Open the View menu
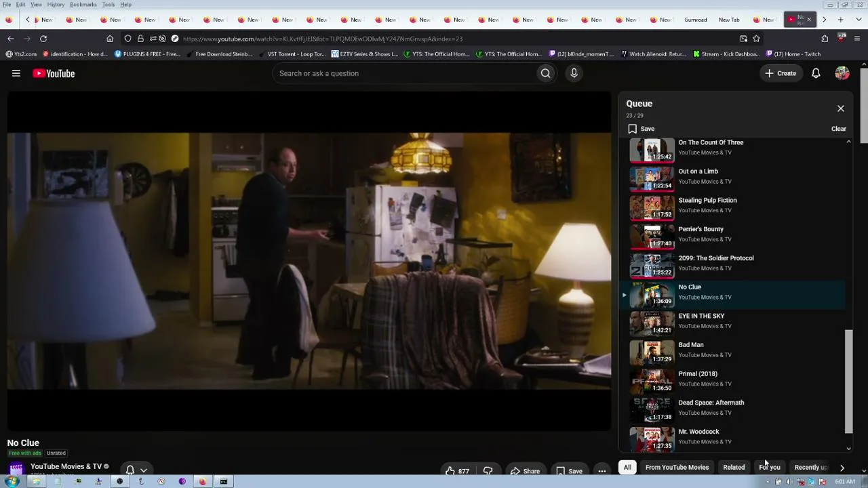The image size is (868, 488). coord(36,5)
